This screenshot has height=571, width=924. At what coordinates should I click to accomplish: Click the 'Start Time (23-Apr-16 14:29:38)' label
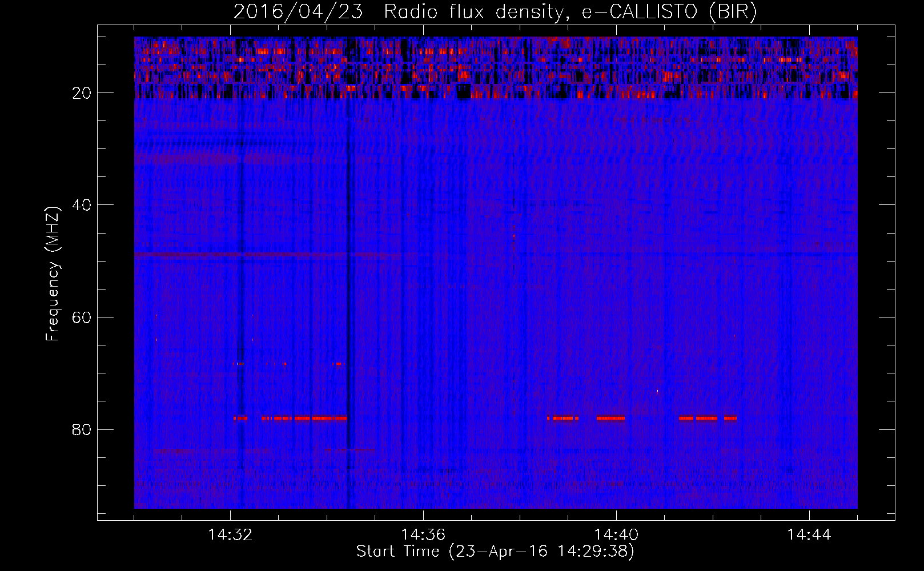(495, 552)
